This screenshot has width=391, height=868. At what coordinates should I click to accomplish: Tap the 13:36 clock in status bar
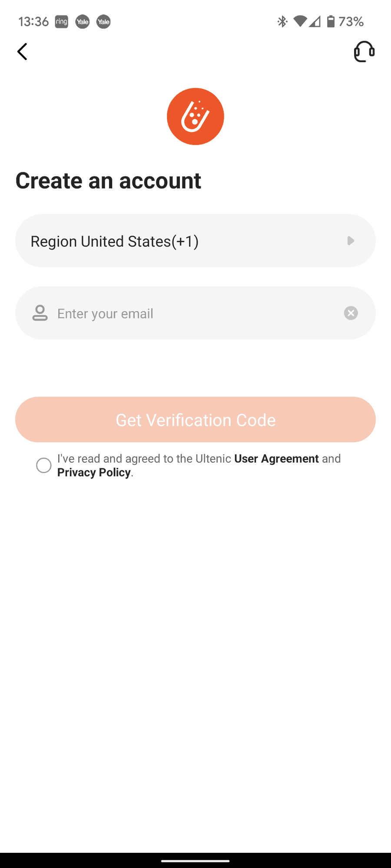coord(33,21)
